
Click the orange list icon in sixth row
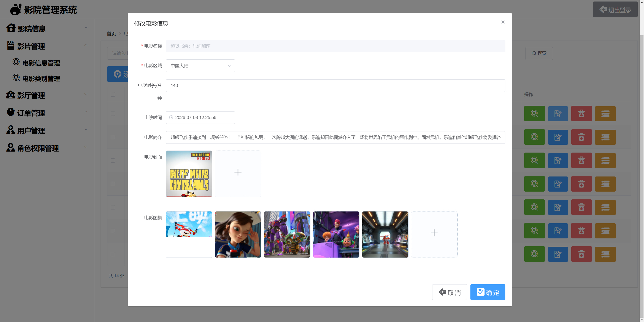(605, 231)
